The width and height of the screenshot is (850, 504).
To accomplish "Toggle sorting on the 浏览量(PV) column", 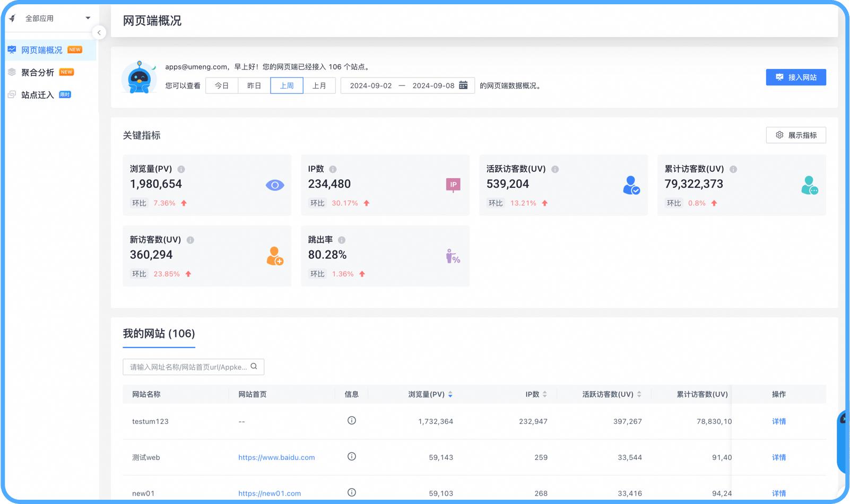I will click(x=450, y=394).
